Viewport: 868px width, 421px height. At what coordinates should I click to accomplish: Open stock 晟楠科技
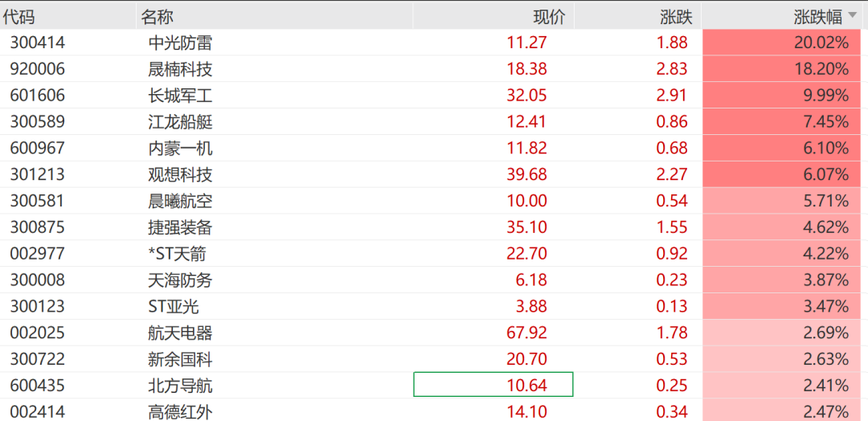click(x=181, y=68)
